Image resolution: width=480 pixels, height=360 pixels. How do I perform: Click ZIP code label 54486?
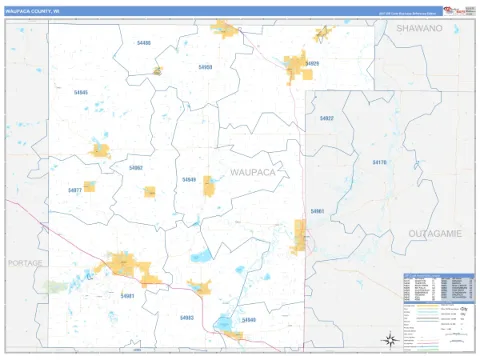(x=144, y=43)
